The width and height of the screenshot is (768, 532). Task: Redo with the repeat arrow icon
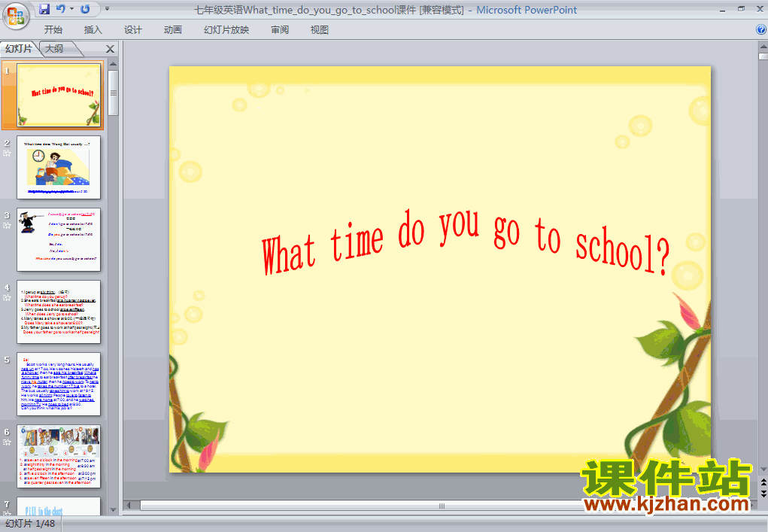[85, 9]
